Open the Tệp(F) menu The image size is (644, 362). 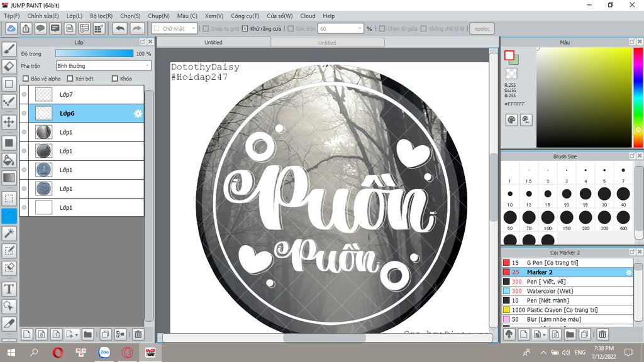[x=11, y=16]
